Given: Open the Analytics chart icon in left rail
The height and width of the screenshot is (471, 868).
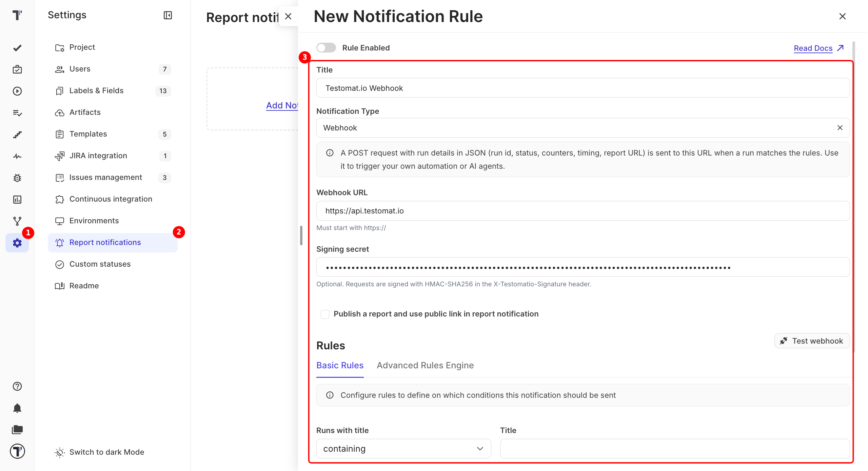Looking at the screenshot, I should [x=17, y=200].
